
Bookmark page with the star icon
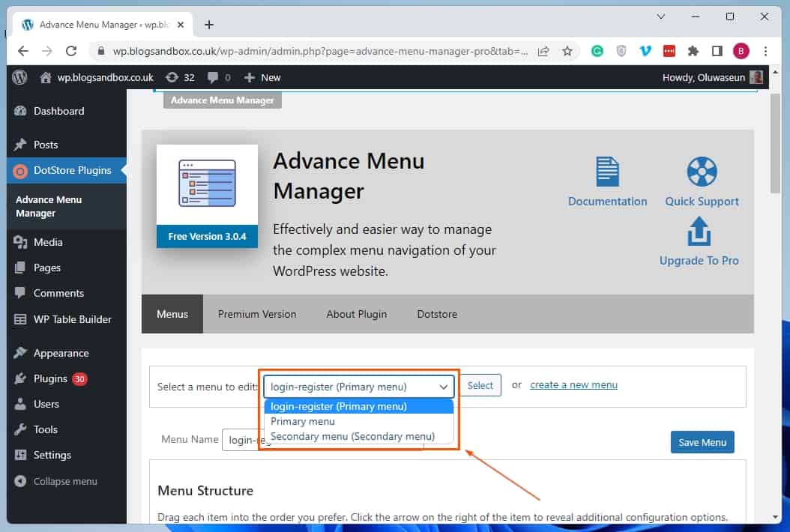567,51
